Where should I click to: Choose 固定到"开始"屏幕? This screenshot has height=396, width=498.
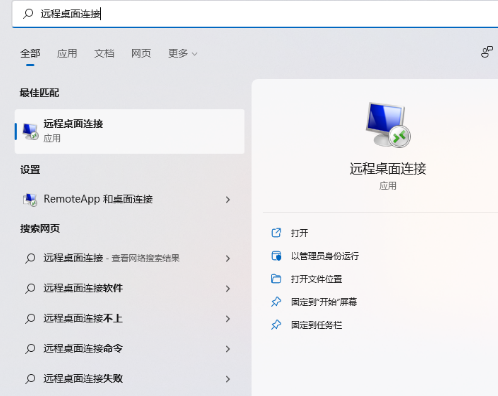pos(324,302)
